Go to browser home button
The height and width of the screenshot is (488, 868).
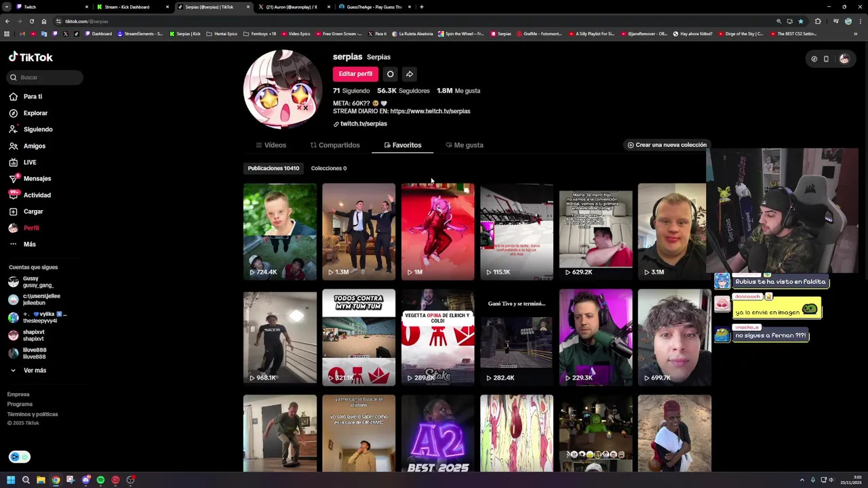pos(44,21)
